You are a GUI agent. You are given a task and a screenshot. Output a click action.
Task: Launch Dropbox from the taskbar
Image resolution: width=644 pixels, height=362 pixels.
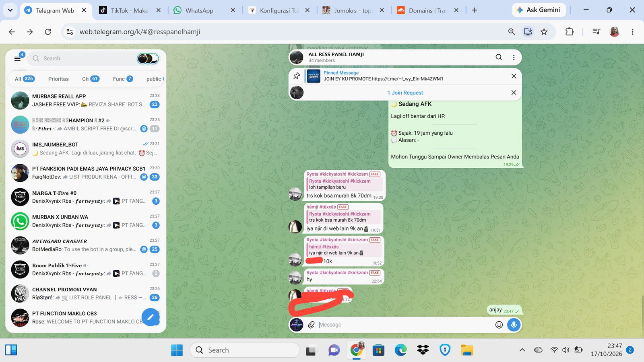click(x=423, y=350)
